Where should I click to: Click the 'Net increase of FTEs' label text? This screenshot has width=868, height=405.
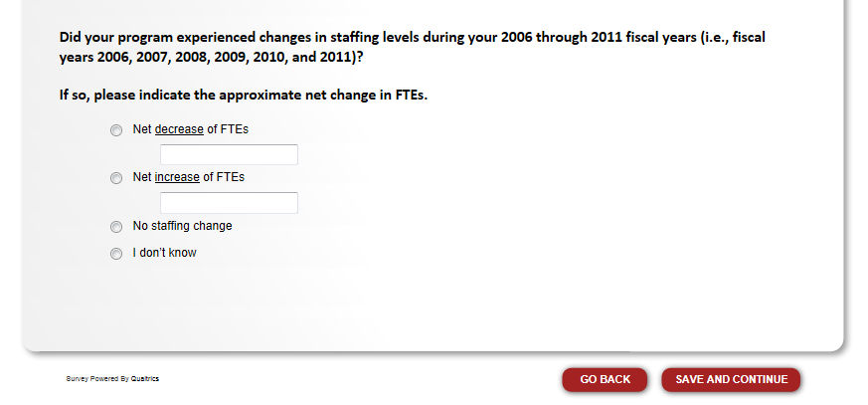coord(188,177)
